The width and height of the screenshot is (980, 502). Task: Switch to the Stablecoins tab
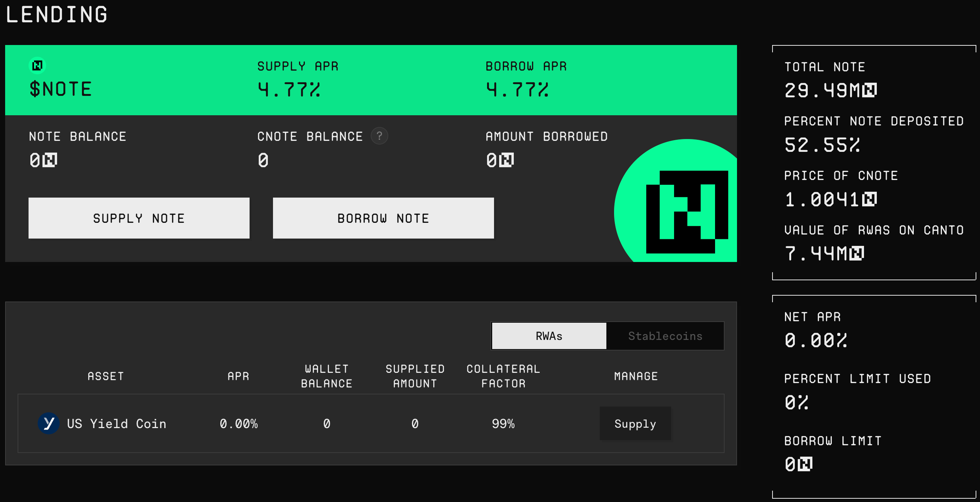(x=665, y=336)
